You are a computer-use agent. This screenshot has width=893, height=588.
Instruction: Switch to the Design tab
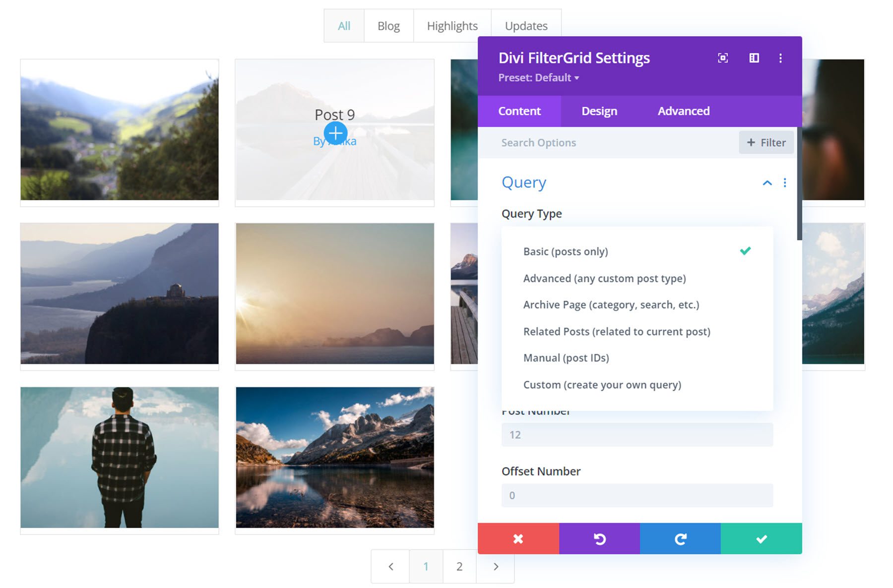tap(599, 111)
